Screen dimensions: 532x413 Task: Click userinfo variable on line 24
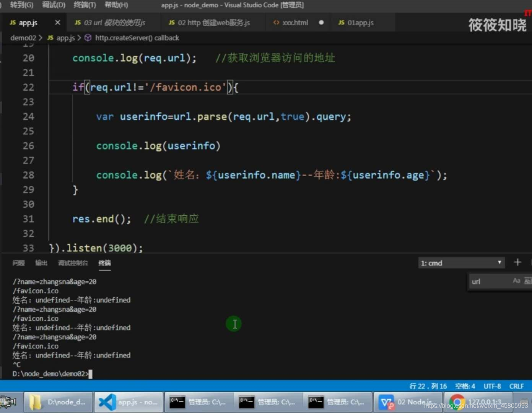click(x=143, y=117)
